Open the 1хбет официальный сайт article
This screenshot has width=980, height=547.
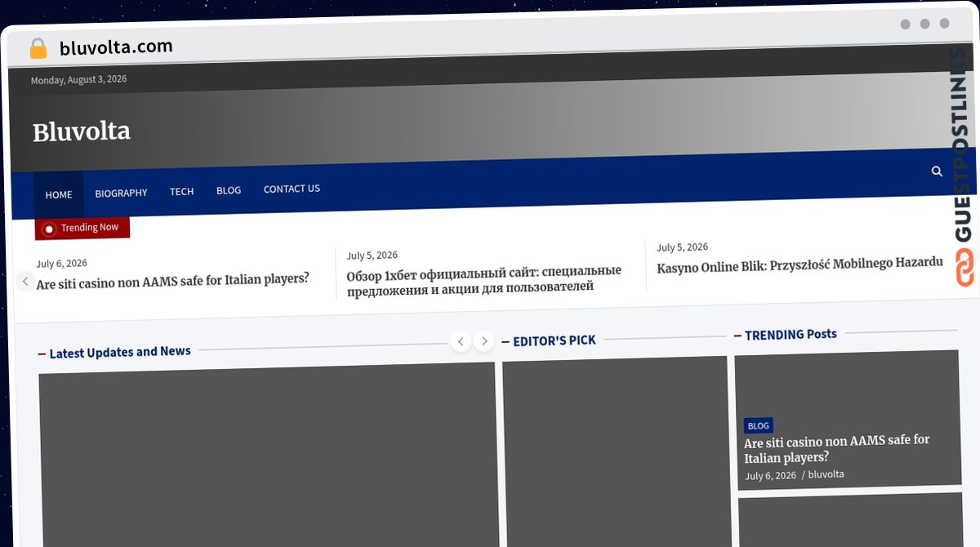(x=484, y=279)
